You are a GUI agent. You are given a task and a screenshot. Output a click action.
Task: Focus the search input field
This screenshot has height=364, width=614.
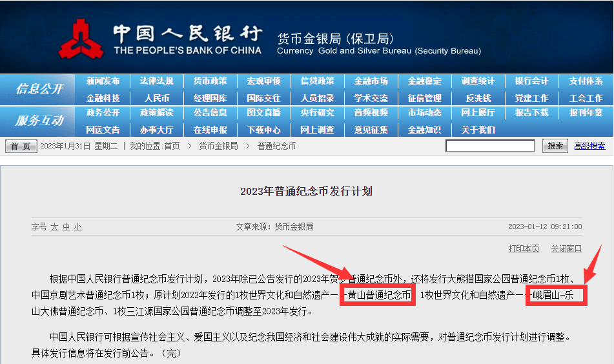pyautogui.click(x=490, y=146)
